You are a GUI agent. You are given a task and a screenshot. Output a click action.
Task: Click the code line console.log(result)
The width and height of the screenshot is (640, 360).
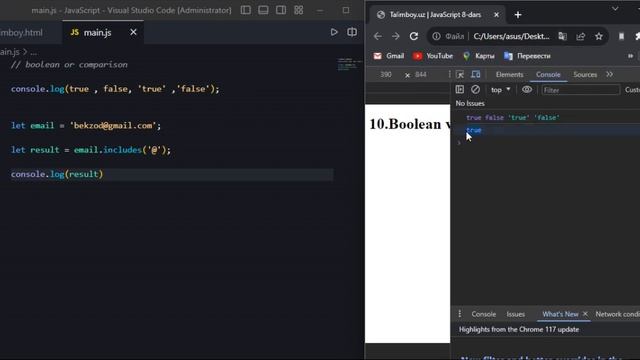(x=57, y=174)
